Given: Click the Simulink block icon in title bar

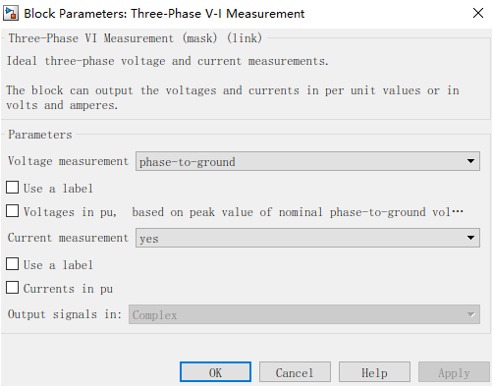Looking at the screenshot, I should click(x=10, y=13).
